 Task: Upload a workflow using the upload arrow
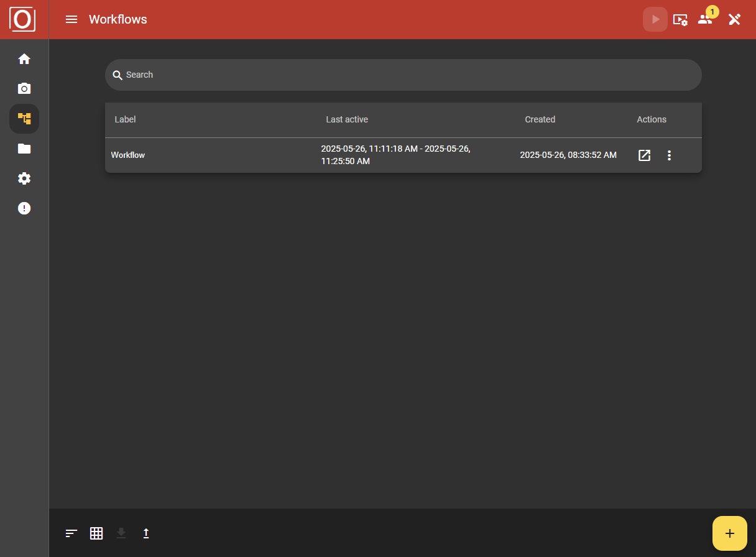(146, 533)
